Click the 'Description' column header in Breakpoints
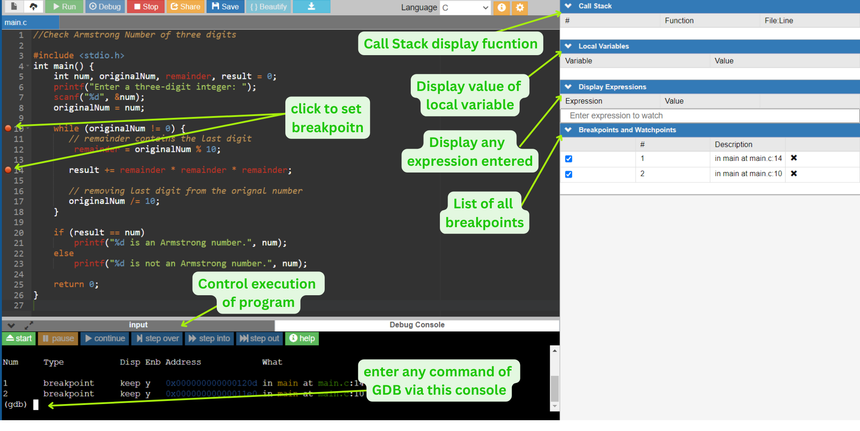The height and width of the screenshot is (431, 860). [733, 144]
